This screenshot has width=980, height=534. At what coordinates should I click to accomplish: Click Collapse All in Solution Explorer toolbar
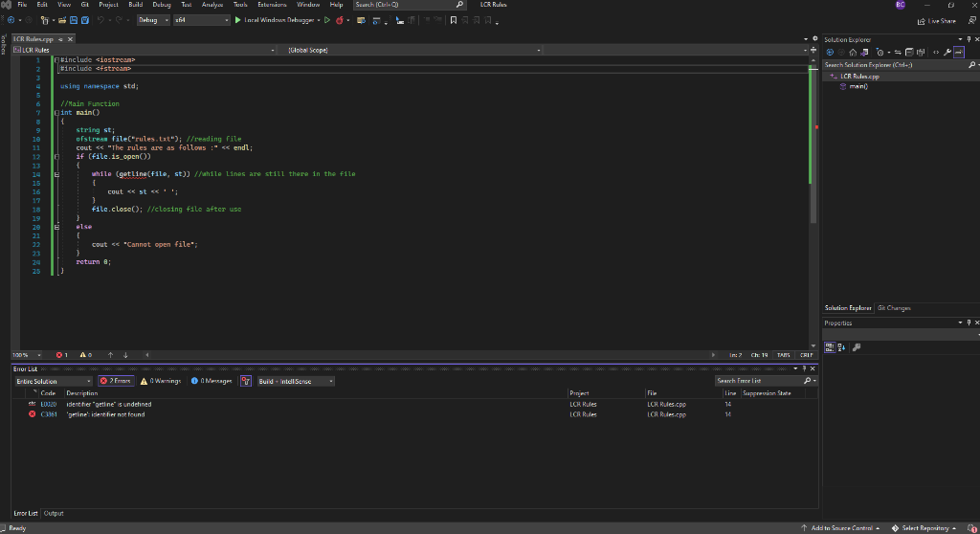907,52
